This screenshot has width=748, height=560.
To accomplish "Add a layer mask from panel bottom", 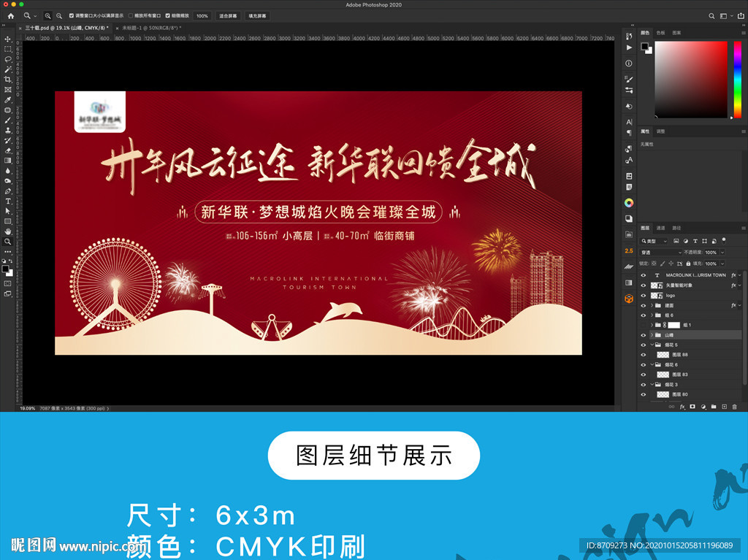I will [x=692, y=407].
